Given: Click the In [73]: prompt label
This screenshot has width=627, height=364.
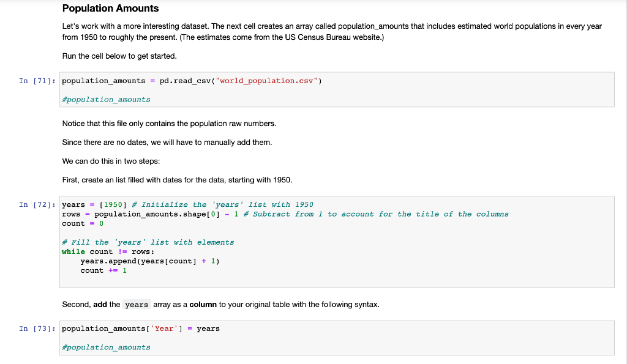Looking at the screenshot, I should point(37,329).
